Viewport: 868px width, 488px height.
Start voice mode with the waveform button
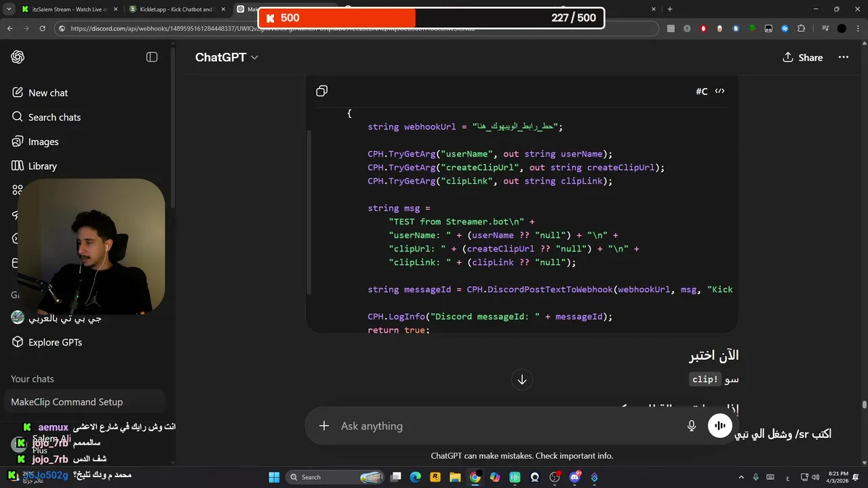(x=719, y=426)
